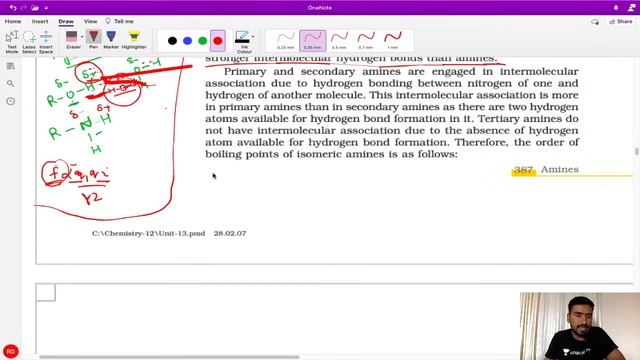Open the notebook folder icon in title bar
Screen dimensions: 640x360
pos(35,8)
